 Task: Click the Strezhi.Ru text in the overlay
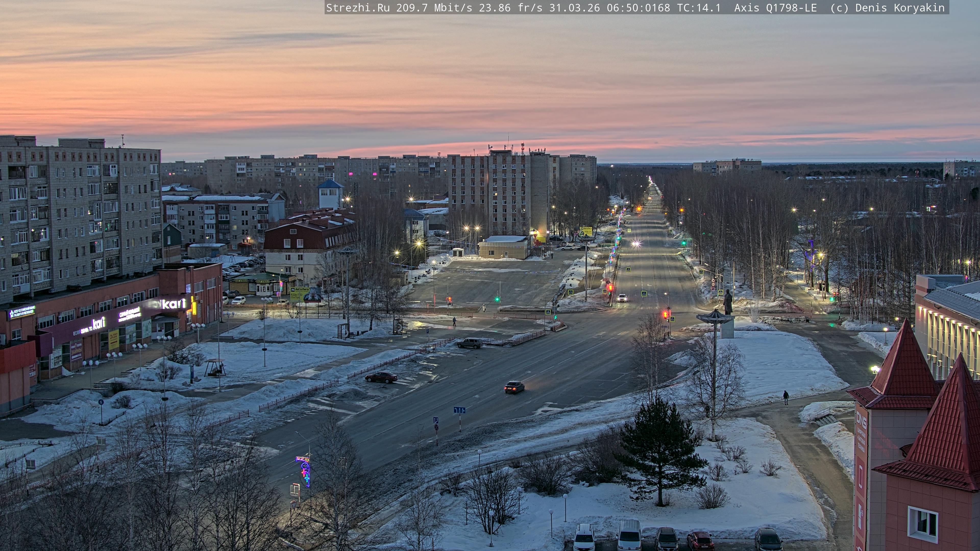coord(358,8)
